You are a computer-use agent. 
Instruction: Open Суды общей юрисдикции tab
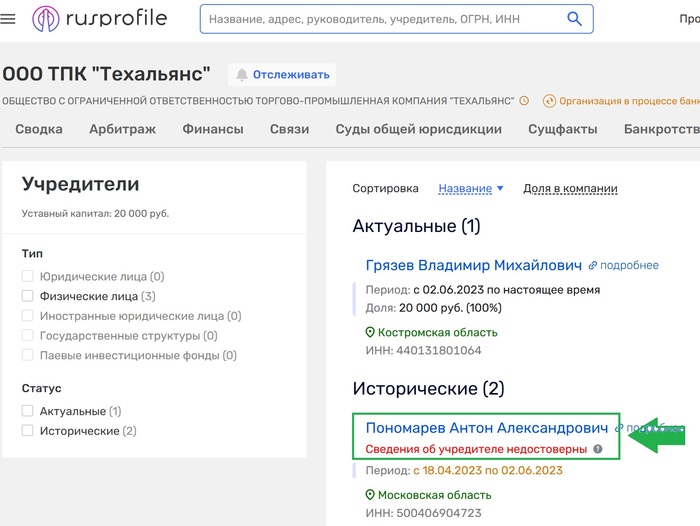pyautogui.click(x=418, y=129)
